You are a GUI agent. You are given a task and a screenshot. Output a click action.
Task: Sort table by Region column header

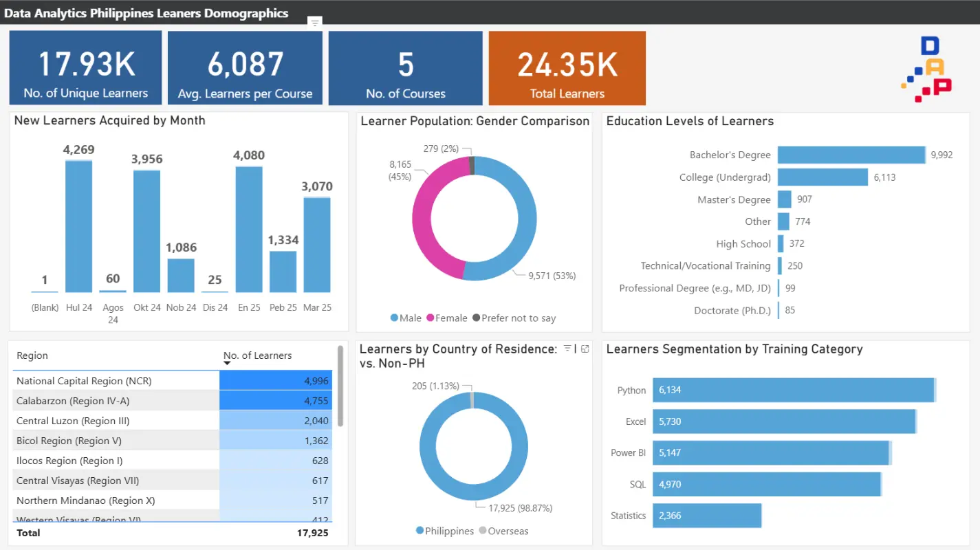pos(32,355)
